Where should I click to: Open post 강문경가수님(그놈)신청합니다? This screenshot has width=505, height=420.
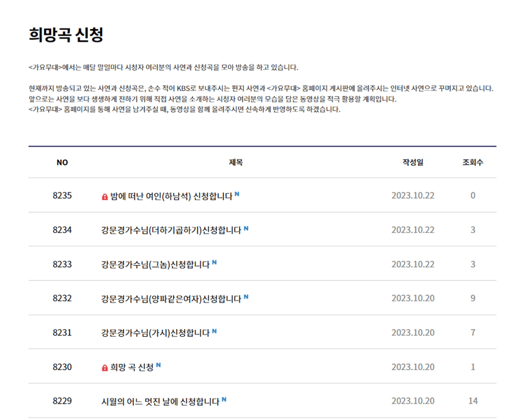click(x=155, y=264)
